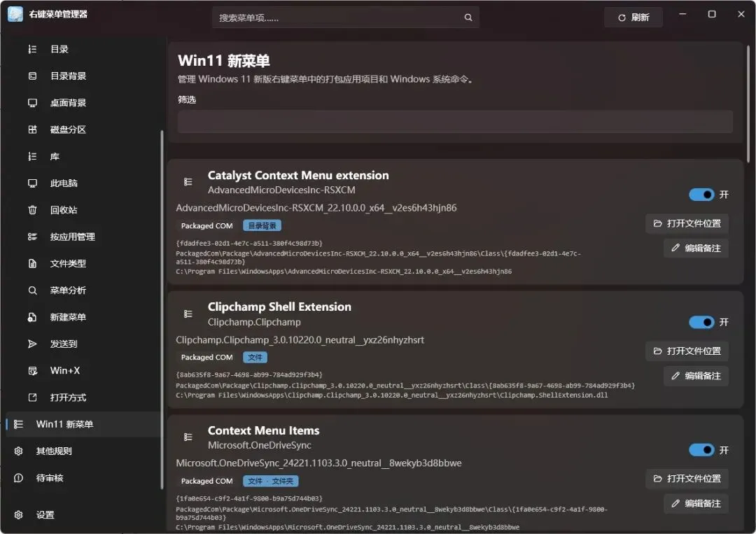The height and width of the screenshot is (534, 756).
Task: Select 待审核 in the sidebar
Action: pos(83,478)
